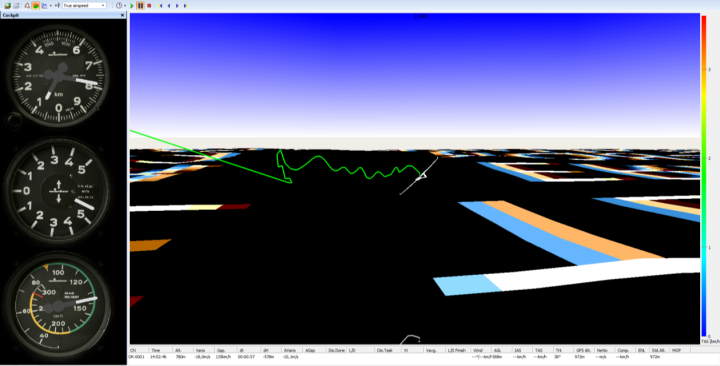Click the ENL column header

[643, 350]
